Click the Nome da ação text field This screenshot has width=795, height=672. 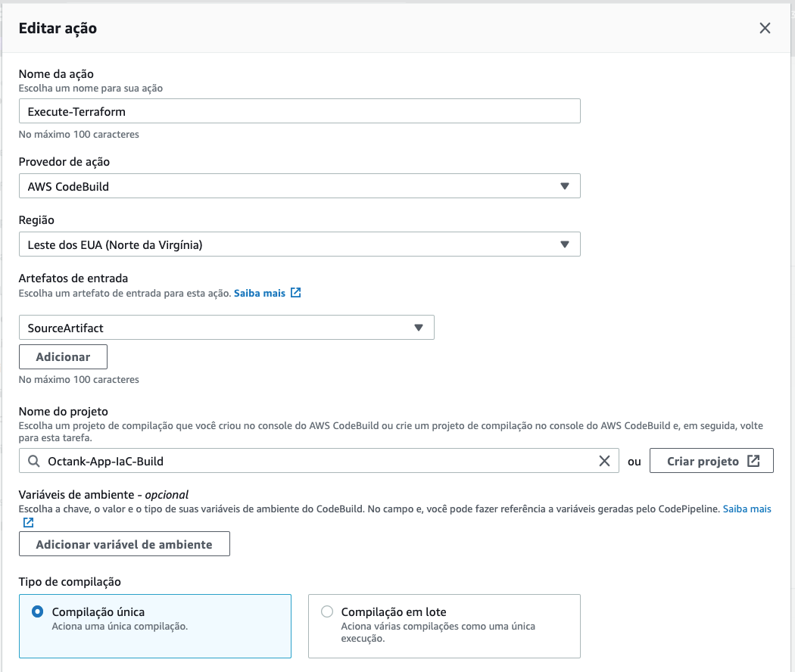299,111
